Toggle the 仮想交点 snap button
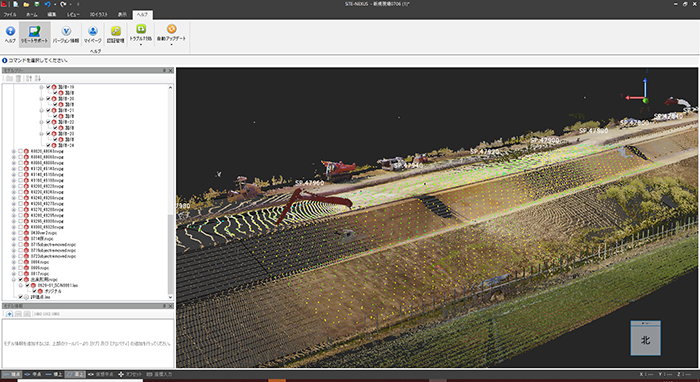This screenshot has width=700, height=382. coord(100,374)
